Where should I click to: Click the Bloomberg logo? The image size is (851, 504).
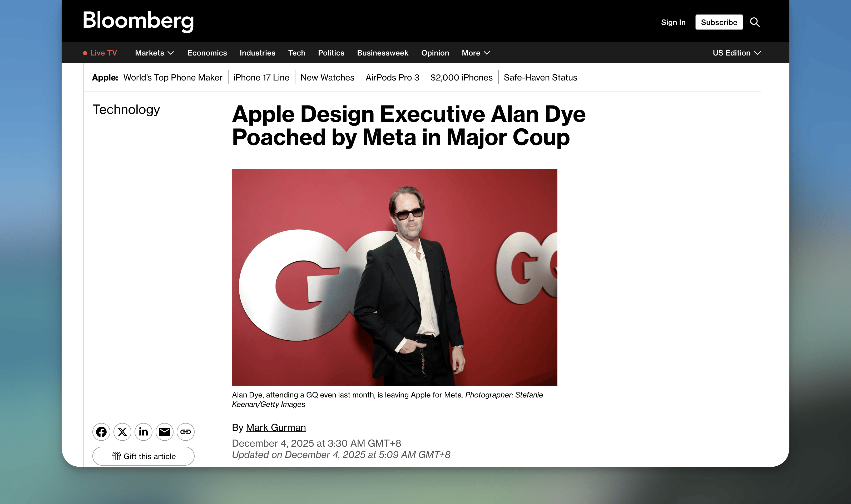pos(138,21)
